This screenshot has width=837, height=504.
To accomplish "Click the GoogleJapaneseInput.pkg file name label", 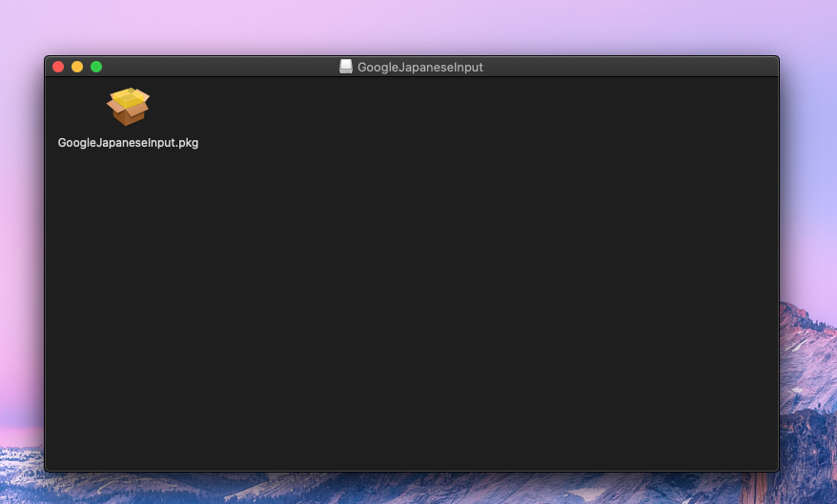I will pyautogui.click(x=128, y=143).
